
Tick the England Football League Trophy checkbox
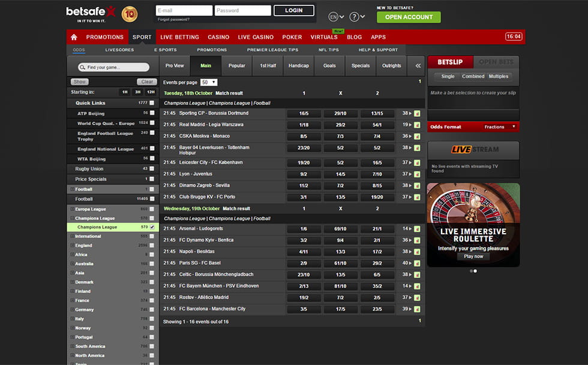[x=152, y=132]
